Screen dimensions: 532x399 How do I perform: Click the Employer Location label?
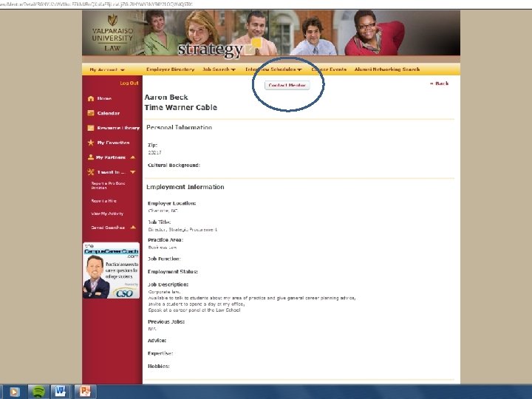[172, 203]
